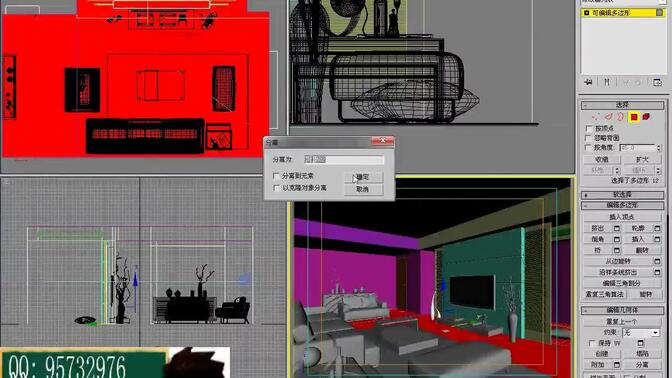Screen dimensions: 672x378
Task: Click 插入顶点 (Insert Vertex) button
Action: [622, 217]
